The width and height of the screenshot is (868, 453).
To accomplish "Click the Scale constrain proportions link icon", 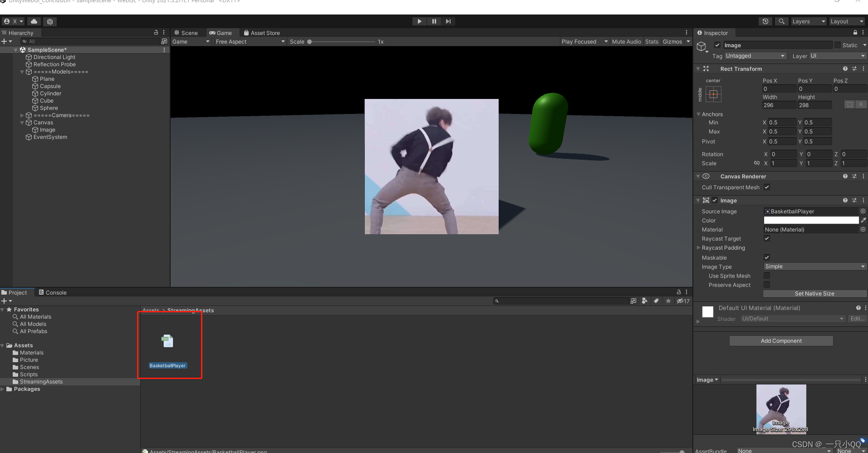I will click(x=757, y=163).
